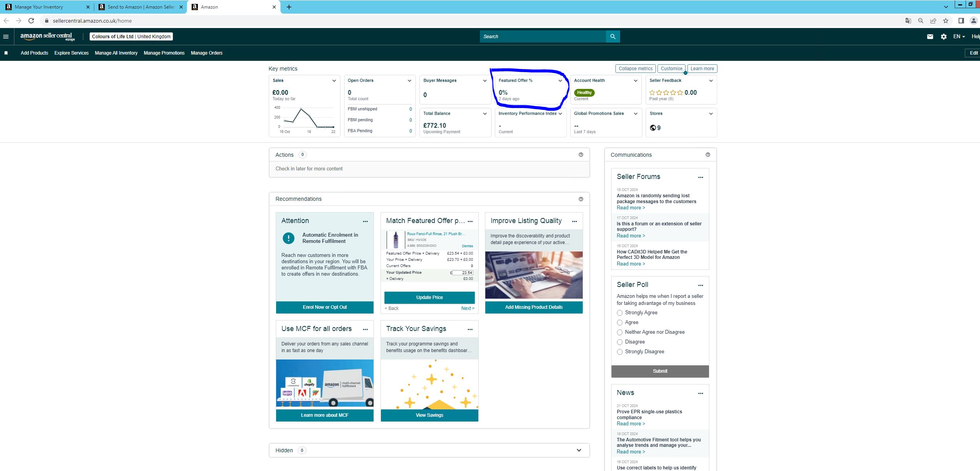
Task: Expand the Featured Offer % dropdown
Action: (560, 81)
